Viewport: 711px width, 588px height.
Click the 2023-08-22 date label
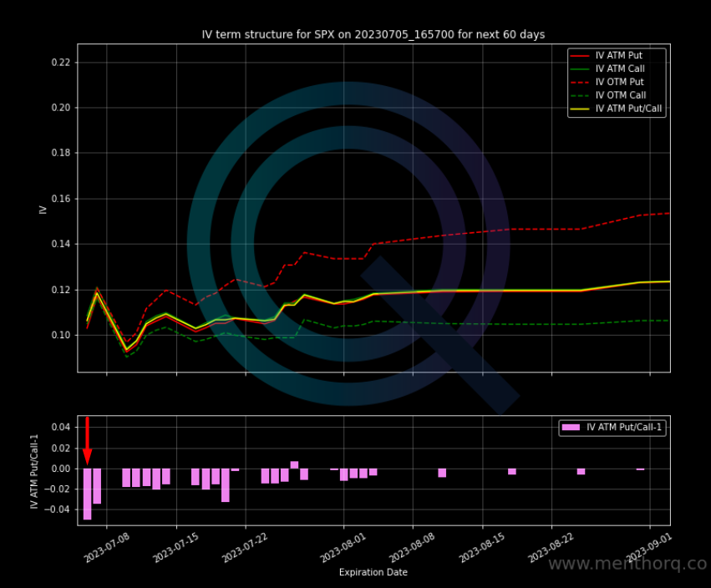551,548
